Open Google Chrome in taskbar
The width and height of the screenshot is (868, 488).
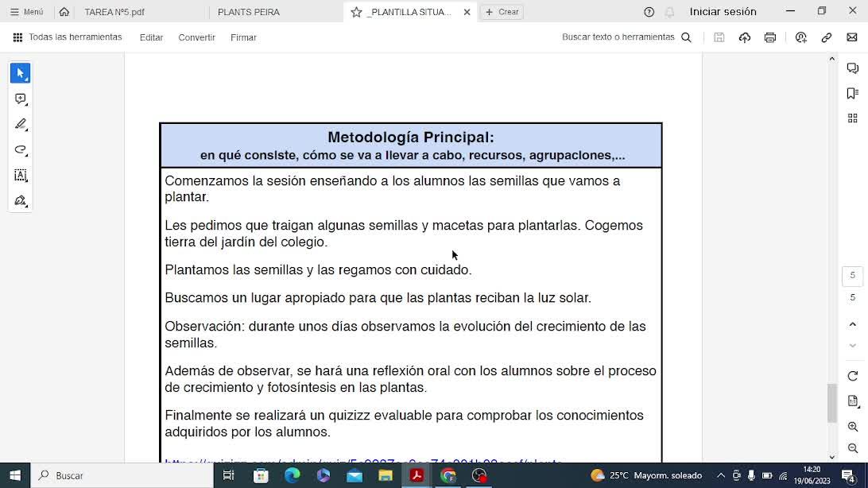click(448, 475)
